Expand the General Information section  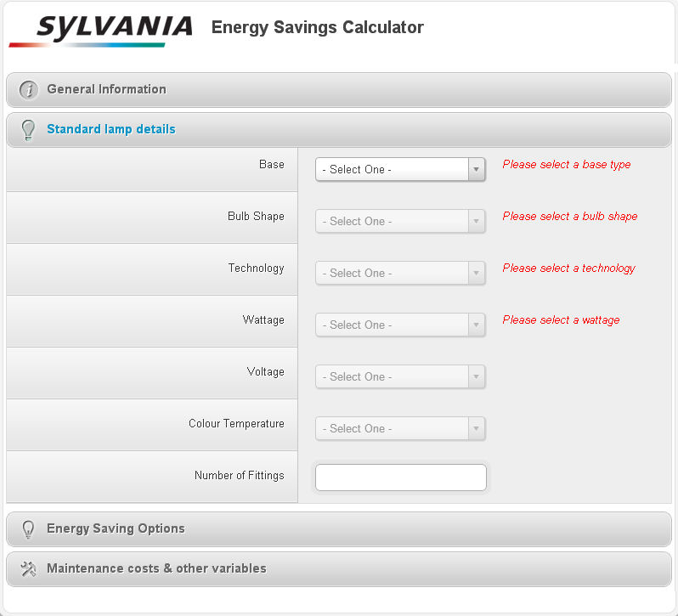point(106,89)
